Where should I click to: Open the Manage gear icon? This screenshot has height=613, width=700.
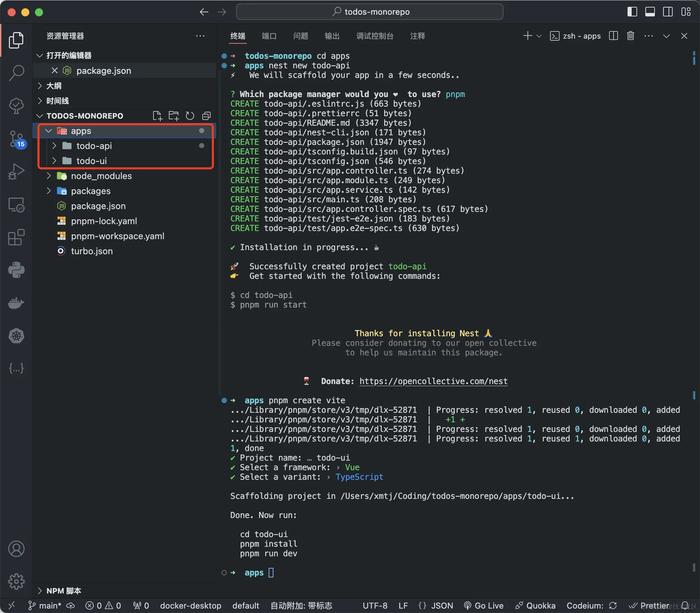click(x=16, y=581)
